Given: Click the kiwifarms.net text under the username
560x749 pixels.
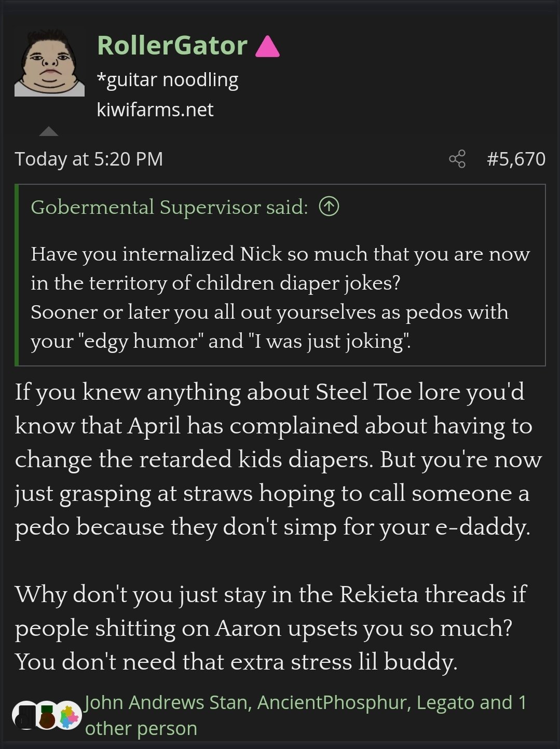Looking at the screenshot, I should coord(155,110).
